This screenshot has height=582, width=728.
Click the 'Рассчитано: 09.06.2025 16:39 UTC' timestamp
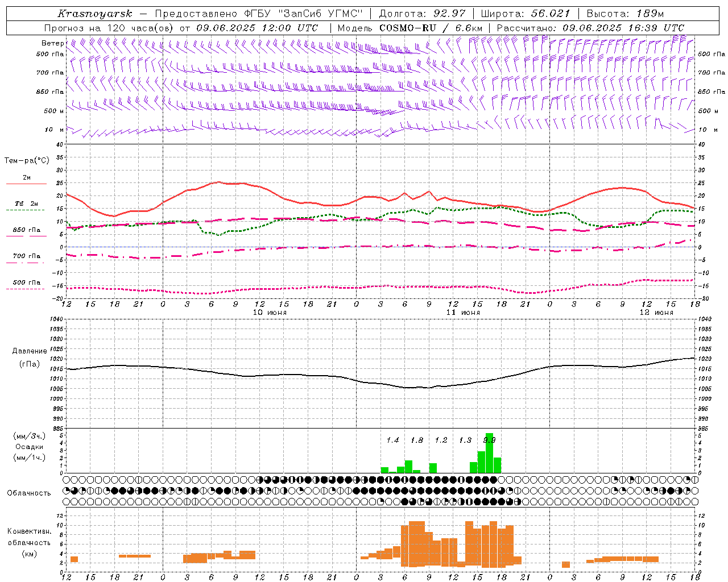click(591, 28)
